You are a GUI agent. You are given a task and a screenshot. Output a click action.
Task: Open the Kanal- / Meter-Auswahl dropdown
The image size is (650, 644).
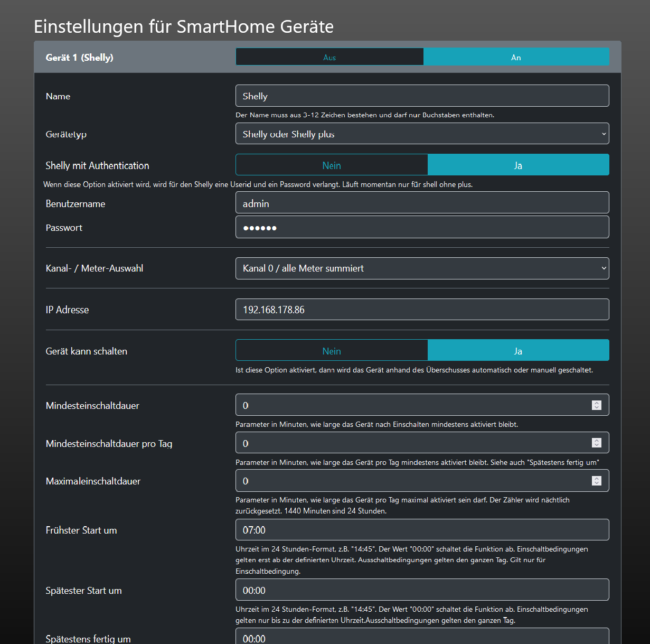click(x=422, y=268)
